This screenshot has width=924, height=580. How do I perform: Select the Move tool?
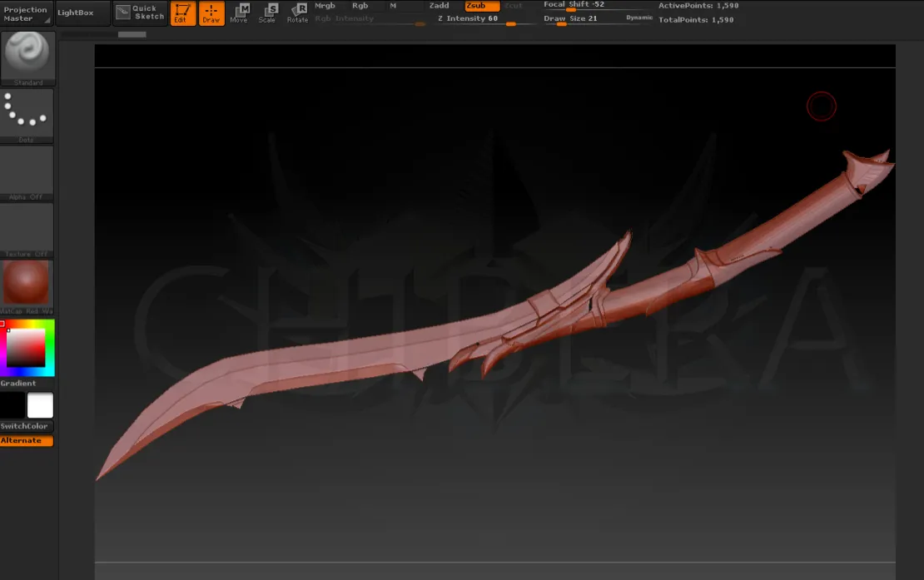(240, 13)
